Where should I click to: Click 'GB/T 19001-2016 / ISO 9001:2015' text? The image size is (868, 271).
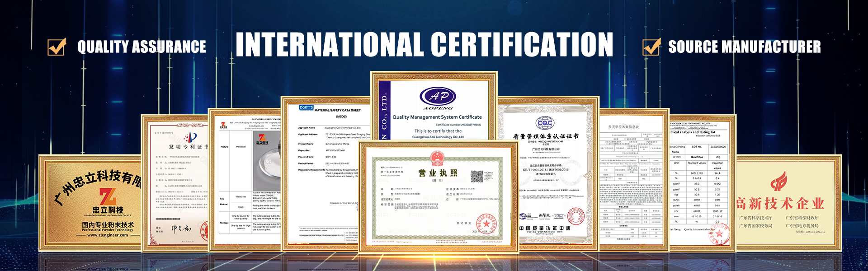coord(546,170)
